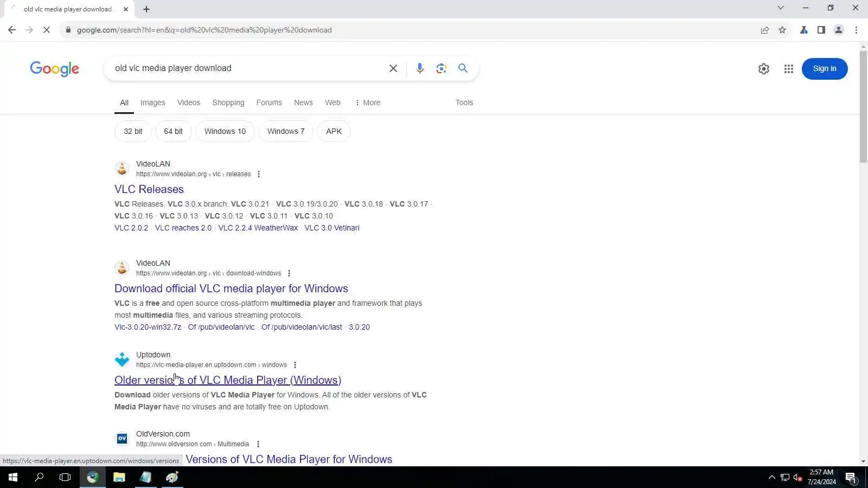The height and width of the screenshot is (488, 868).
Task: Go back using the browser back arrow
Action: tap(12, 30)
